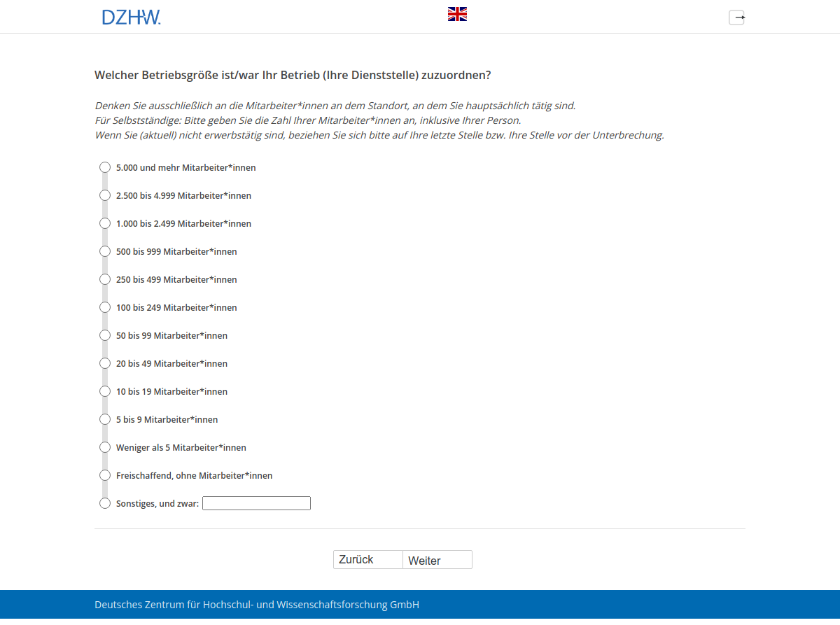Select "Weniger als 5 Mitarbeiter*innen"

point(105,447)
